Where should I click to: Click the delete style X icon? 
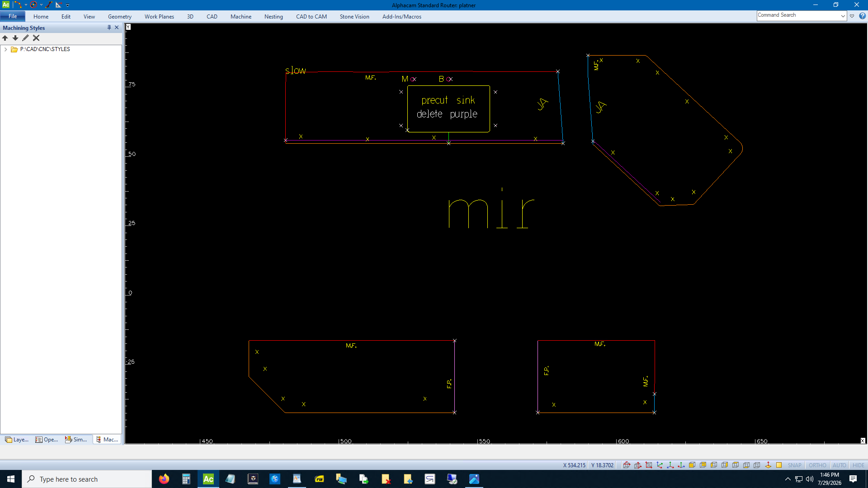point(36,38)
